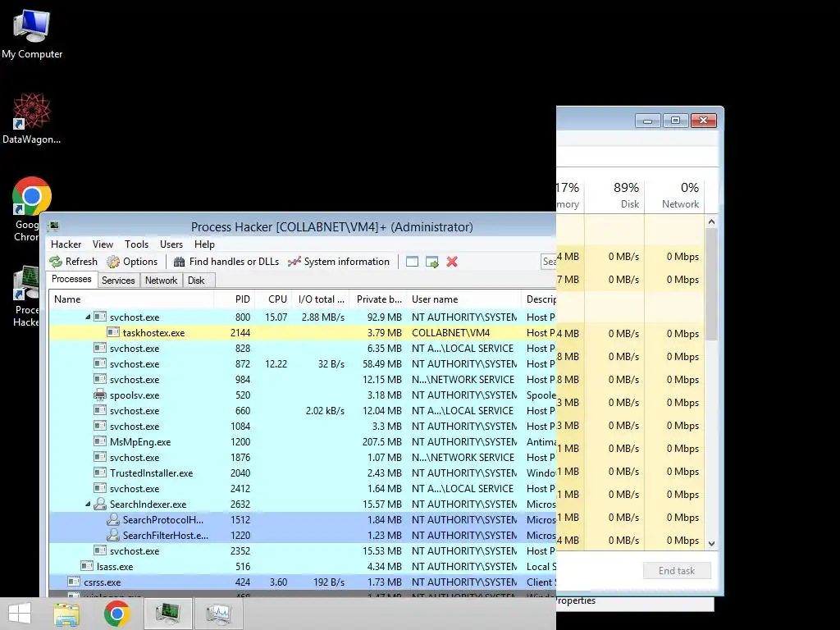Launch the DataWagon desktop shortcut

point(32,118)
